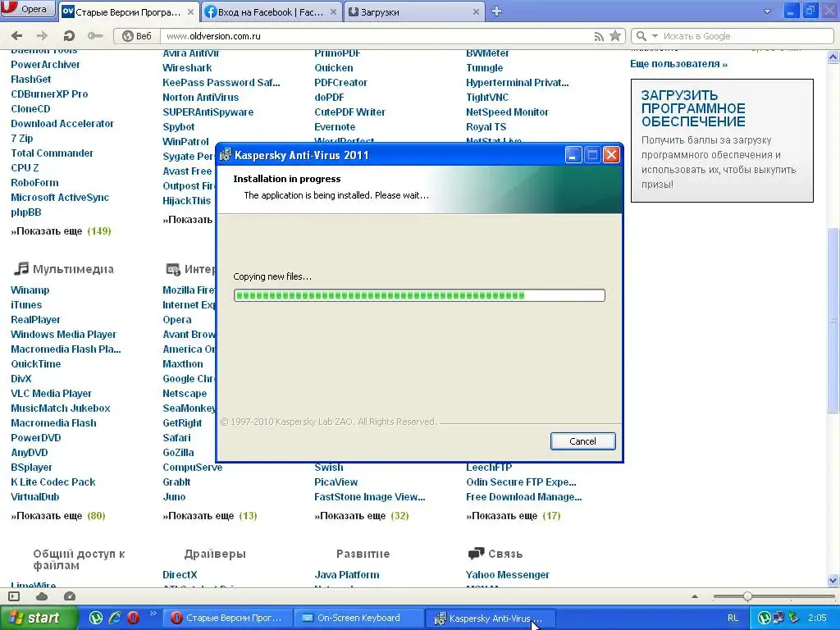The image size is (840, 630).
Task: Open the password wand key icon
Action: pyautogui.click(x=95, y=36)
